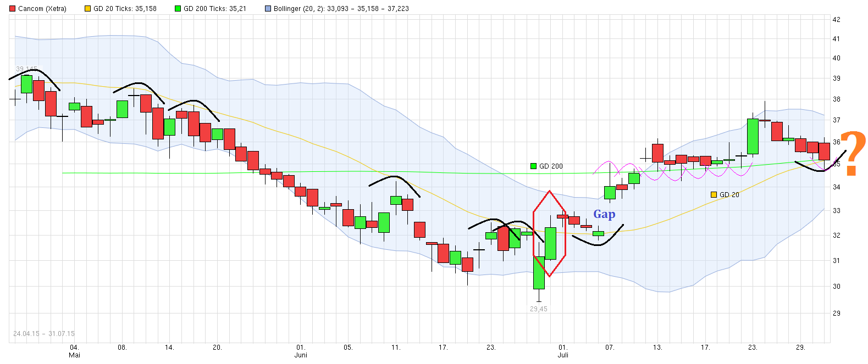Click the yellow GD 20 Ticks legend swatch
Screen dimensions: 868x364
coord(88,9)
